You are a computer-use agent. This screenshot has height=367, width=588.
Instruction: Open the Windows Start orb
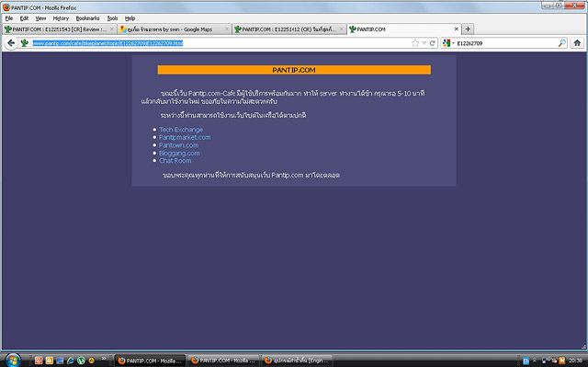click(13, 361)
